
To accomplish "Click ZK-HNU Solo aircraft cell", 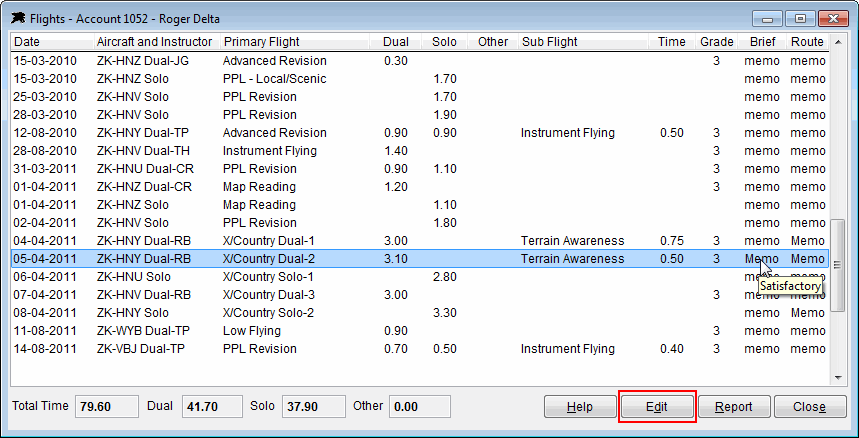I will click(133, 277).
